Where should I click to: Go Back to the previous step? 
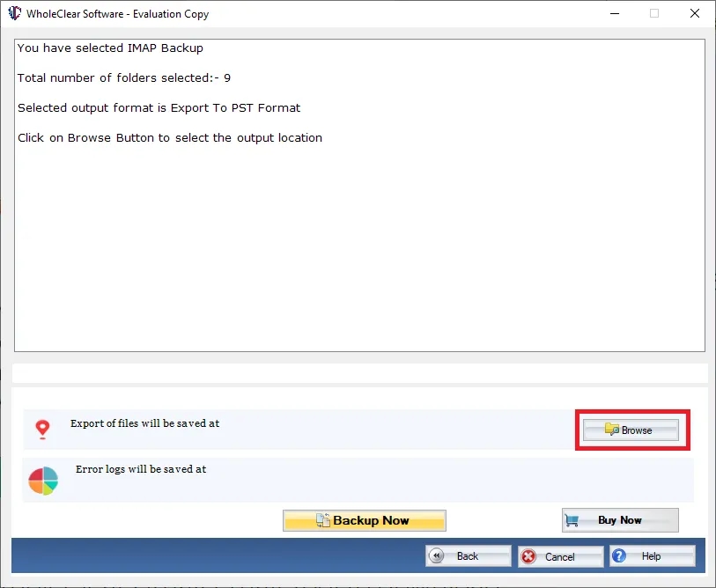[468, 556]
